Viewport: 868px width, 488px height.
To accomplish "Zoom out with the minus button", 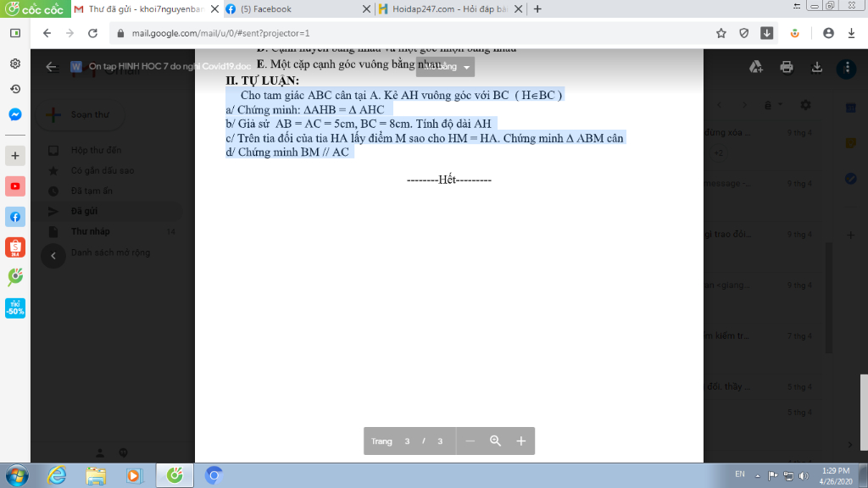I will coord(470,441).
